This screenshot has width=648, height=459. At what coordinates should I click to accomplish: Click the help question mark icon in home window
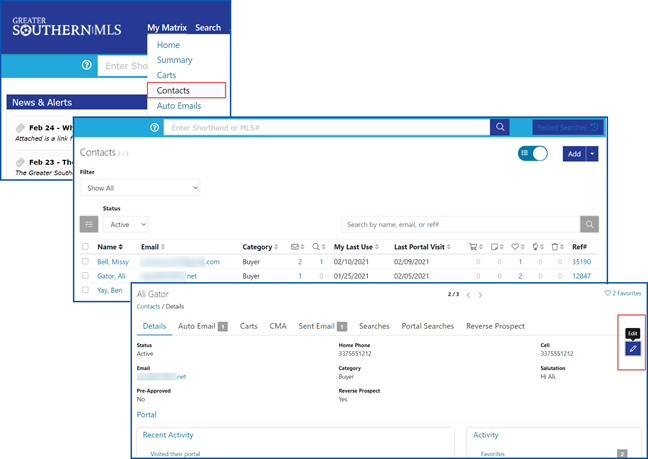[x=86, y=65]
